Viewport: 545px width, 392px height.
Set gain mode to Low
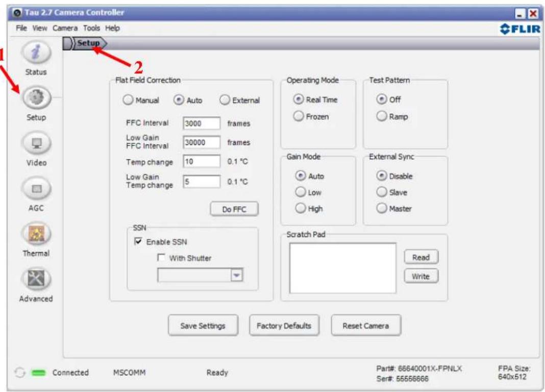coord(300,192)
